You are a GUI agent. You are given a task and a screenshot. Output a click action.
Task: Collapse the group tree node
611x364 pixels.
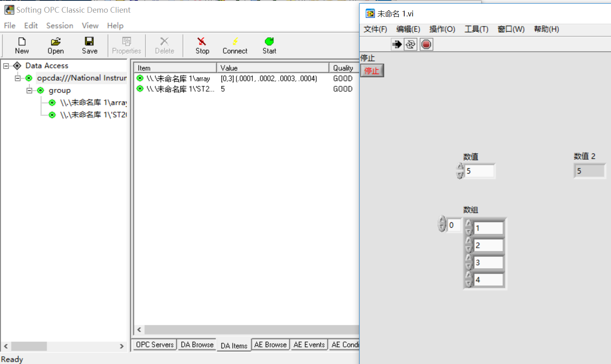pos(29,90)
